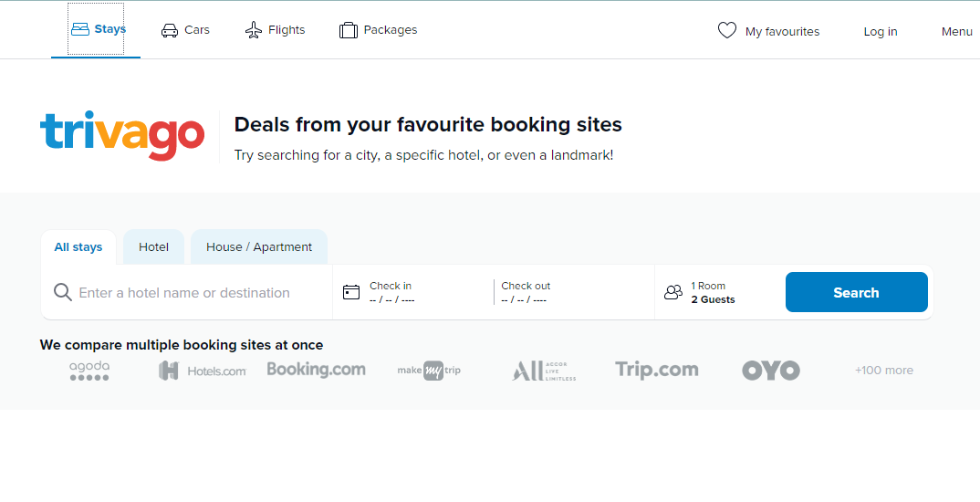Select the All stays tab
Screen dimensions: 980x502
pos(78,247)
